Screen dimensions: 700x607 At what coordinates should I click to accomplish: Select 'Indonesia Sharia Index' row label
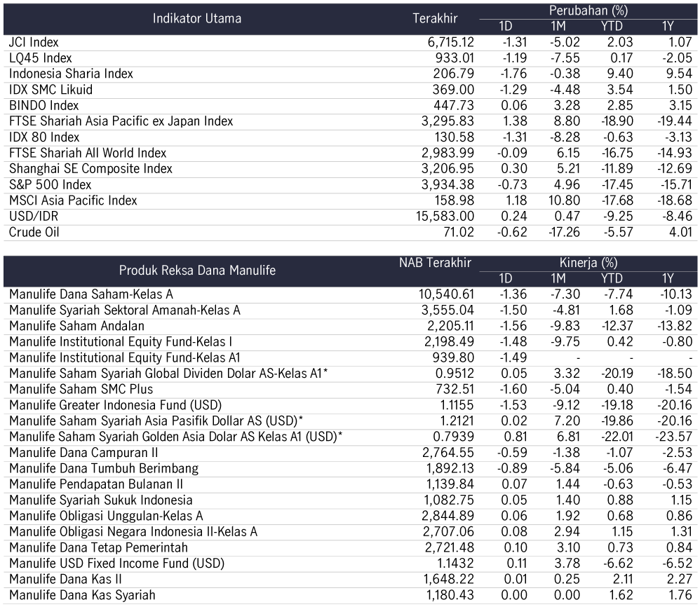71,74
